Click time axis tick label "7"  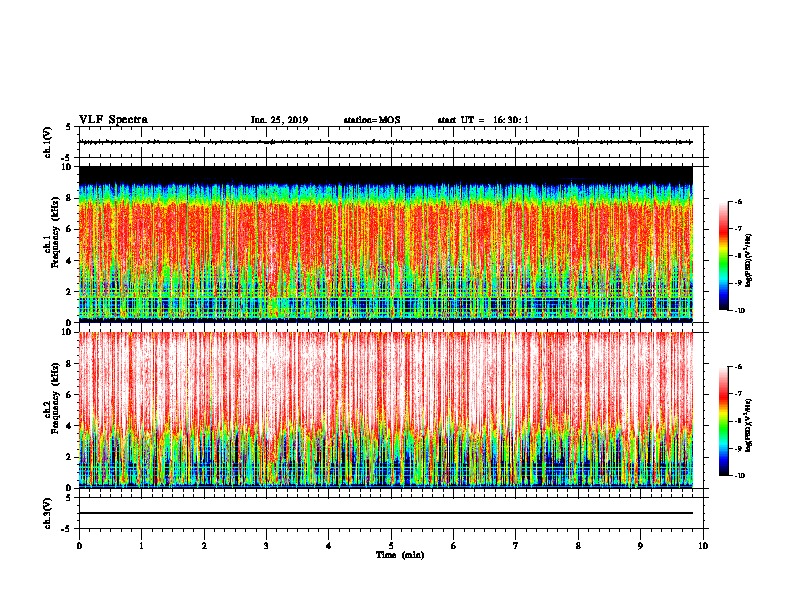pos(516,546)
